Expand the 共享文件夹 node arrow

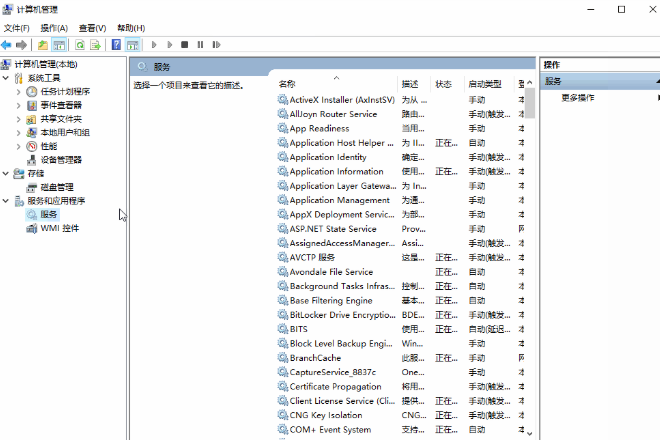[x=18, y=119]
